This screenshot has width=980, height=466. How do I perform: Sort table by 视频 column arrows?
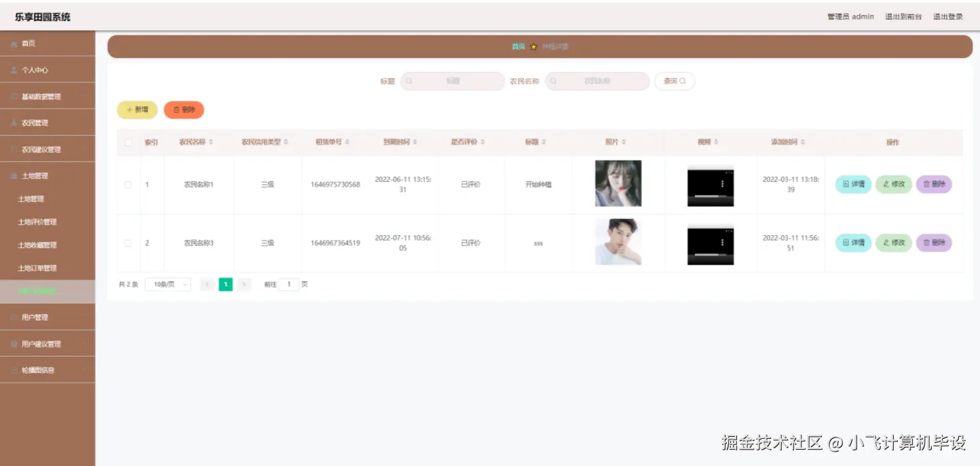[x=716, y=142]
